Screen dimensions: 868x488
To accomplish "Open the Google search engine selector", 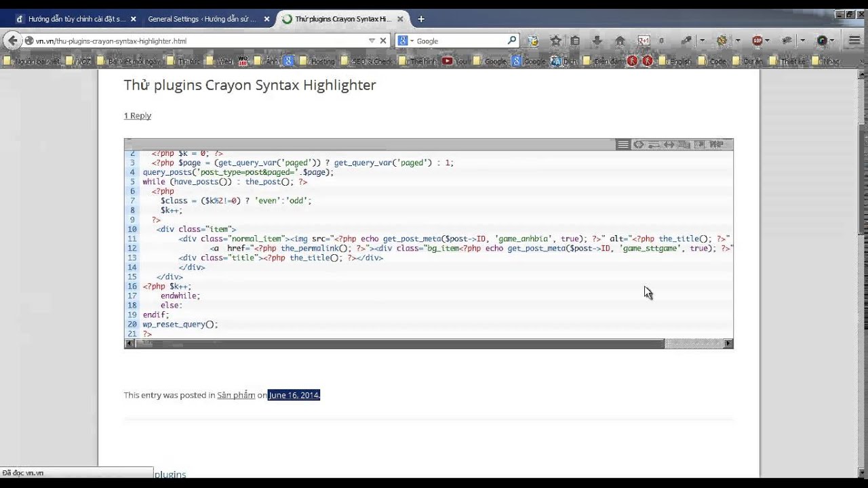I will 405,41.
